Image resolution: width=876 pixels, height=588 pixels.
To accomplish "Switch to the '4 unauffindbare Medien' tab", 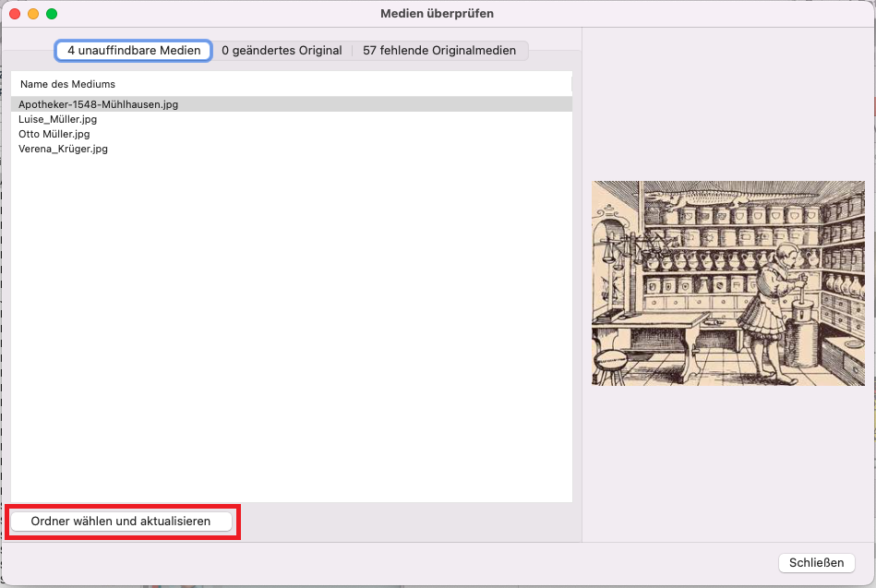I will 134,51.
